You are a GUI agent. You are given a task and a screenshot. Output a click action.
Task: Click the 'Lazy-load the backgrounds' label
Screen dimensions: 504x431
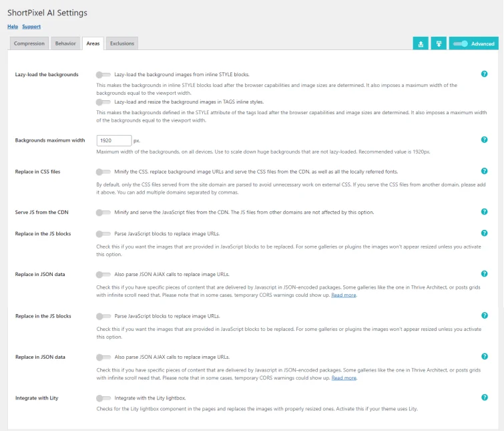point(47,74)
